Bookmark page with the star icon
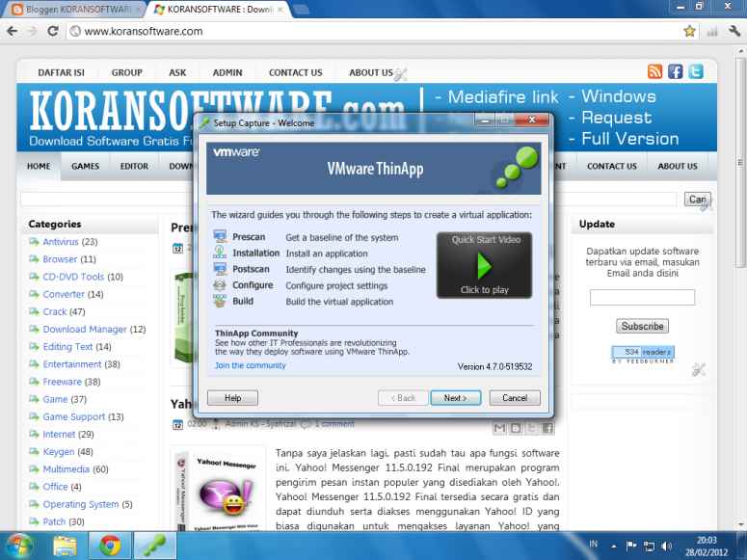Viewport: 747px width, 560px height. coord(689,32)
